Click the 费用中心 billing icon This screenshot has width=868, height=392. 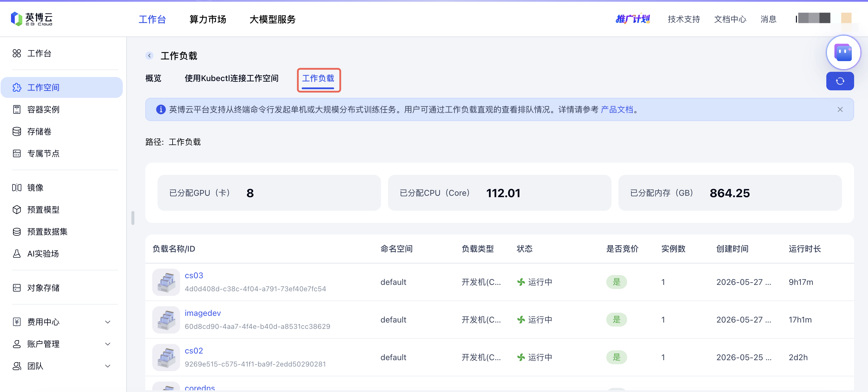click(x=17, y=322)
